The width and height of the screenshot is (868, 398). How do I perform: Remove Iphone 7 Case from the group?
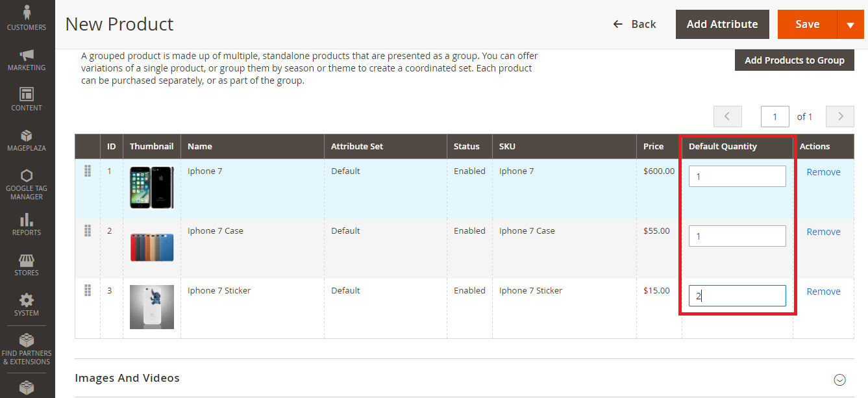click(823, 232)
